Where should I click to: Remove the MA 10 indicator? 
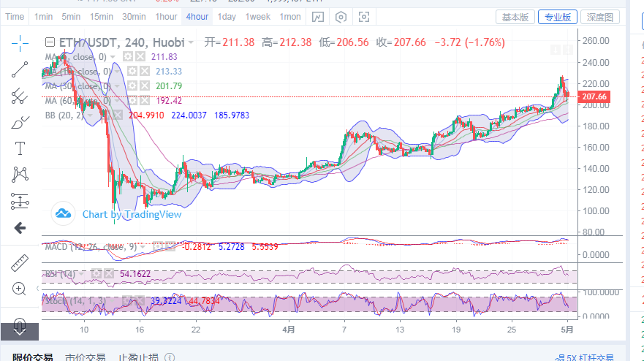tap(145, 72)
